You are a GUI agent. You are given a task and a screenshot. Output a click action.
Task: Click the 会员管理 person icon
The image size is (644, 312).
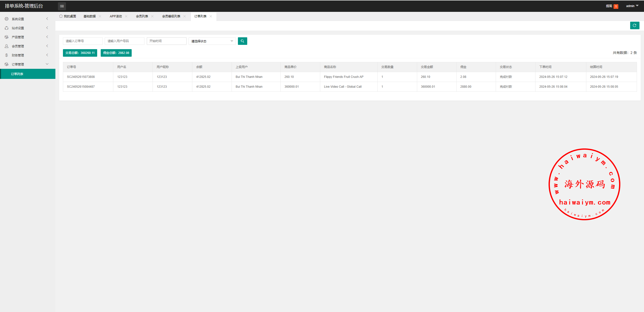(x=7, y=46)
